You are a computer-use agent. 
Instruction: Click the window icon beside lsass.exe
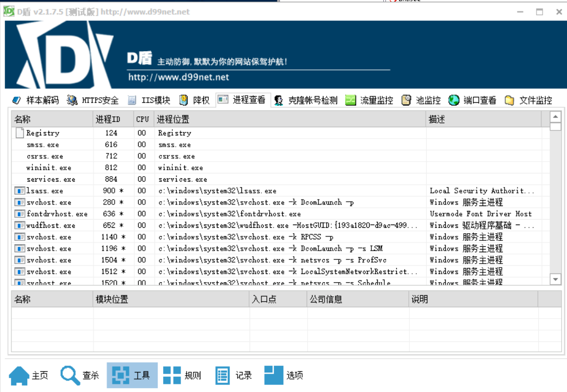click(20, 191)
